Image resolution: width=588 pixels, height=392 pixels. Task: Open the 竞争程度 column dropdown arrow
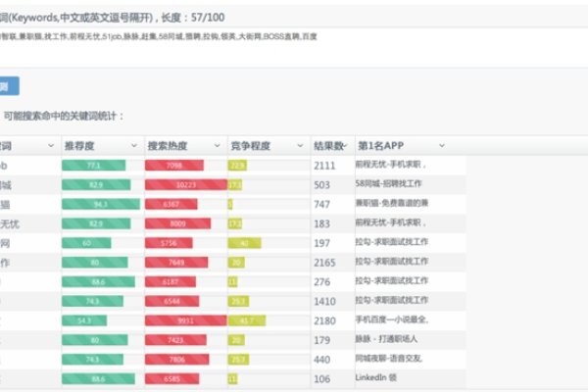pyautogui.click(x=300, y=146)
